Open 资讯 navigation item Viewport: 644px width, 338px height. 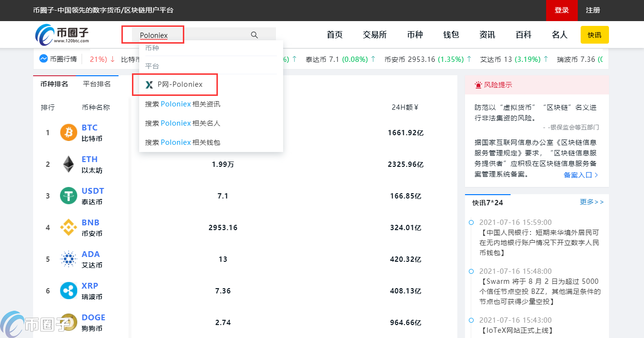coord(487,35)
